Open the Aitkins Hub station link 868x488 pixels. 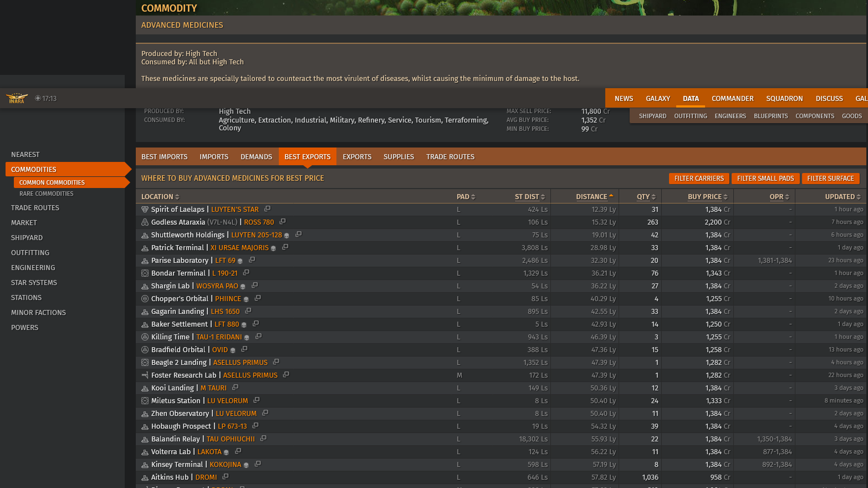170,477
